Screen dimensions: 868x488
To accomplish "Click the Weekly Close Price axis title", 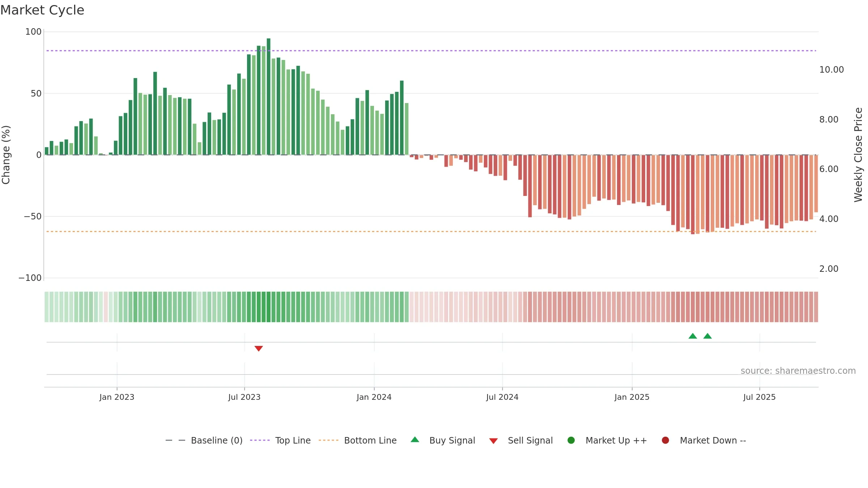I will point(858,155).
